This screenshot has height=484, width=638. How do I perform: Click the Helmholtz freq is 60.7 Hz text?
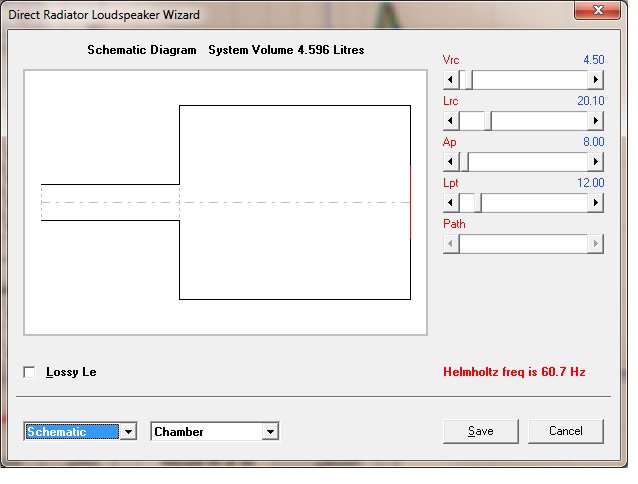point(514,372)
